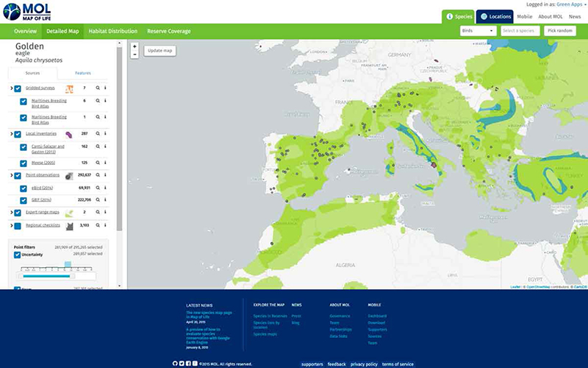This screenshot has width=588, height=368.
Task: Click the Map of Life logo
Action: [26, 12]
